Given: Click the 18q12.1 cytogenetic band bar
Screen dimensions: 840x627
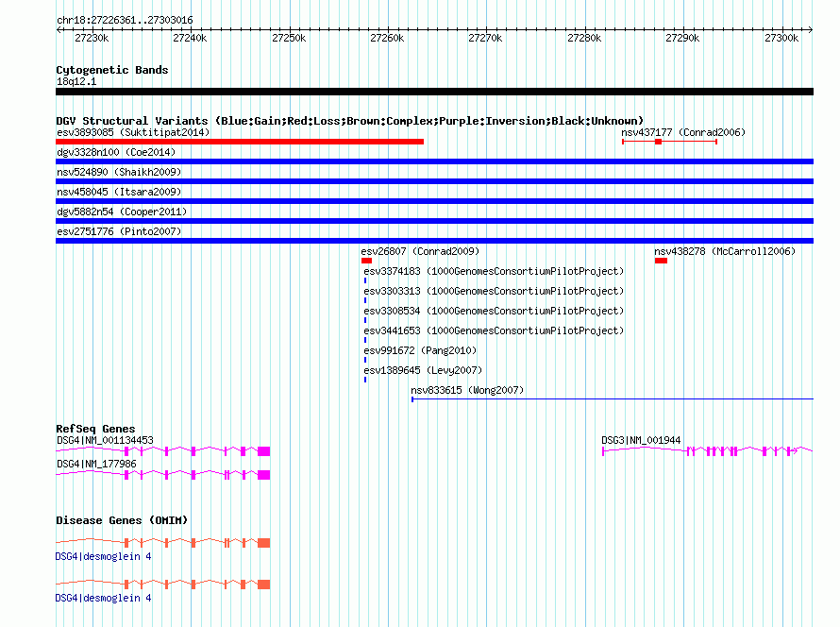Looking at the screenshot, I should [434, 92].
